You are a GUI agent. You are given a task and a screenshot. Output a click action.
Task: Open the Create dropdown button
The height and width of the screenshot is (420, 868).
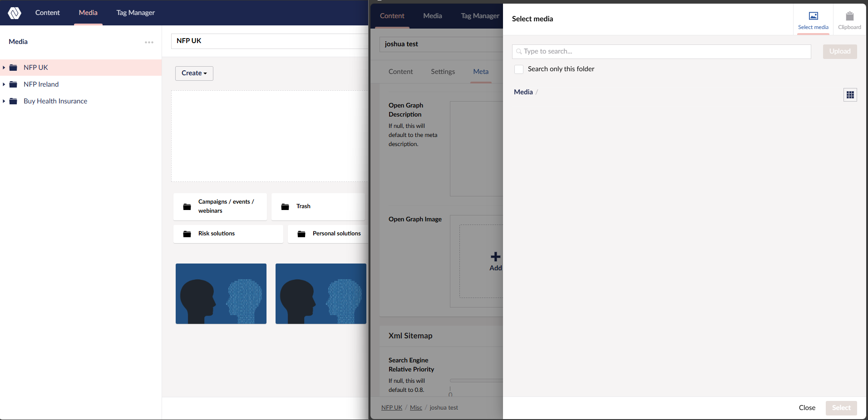point(194,73)
